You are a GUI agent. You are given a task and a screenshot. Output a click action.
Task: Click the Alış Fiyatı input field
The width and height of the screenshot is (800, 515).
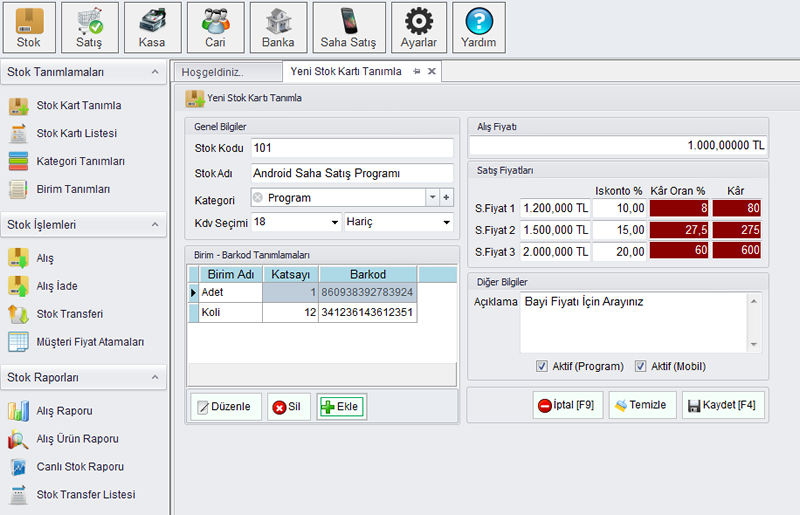click(x=618, y=146)
